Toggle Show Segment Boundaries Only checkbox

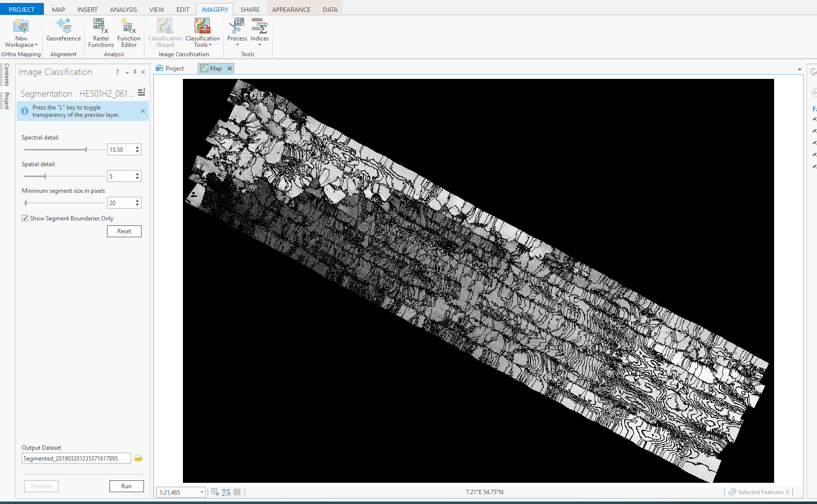pos(25,218)
